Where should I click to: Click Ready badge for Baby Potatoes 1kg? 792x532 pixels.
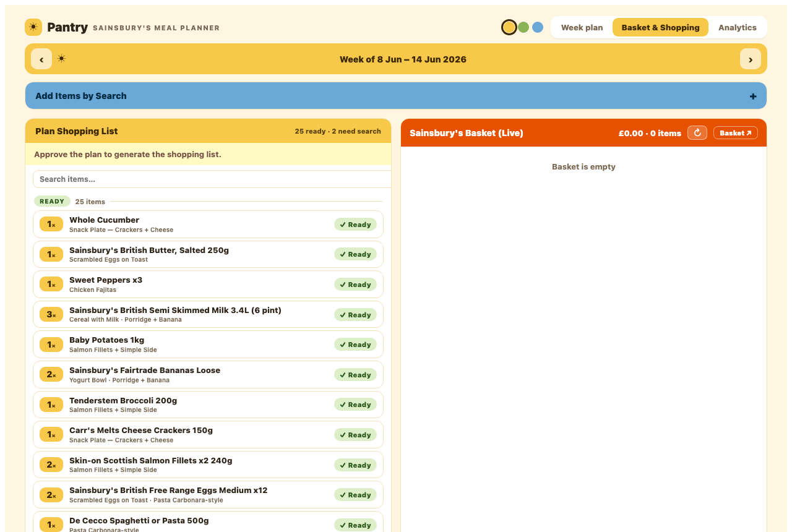(356, 345)
